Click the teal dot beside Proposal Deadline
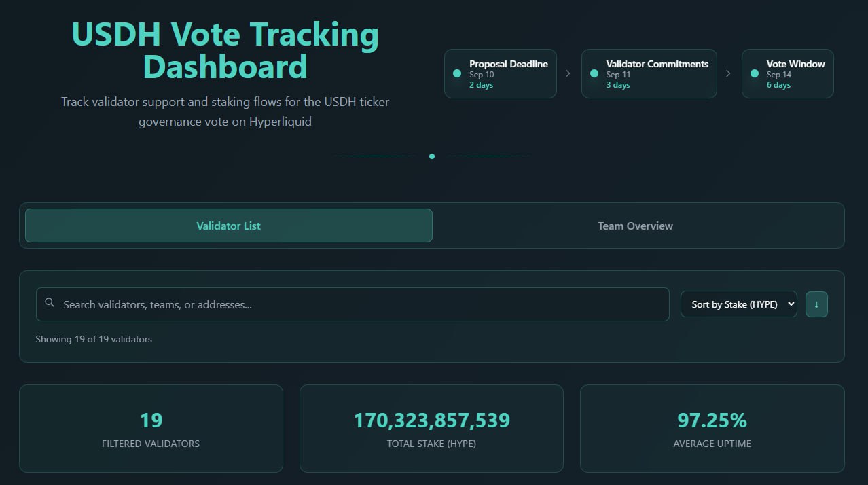This screenshot has width=868, height=485. pos(457,73)
